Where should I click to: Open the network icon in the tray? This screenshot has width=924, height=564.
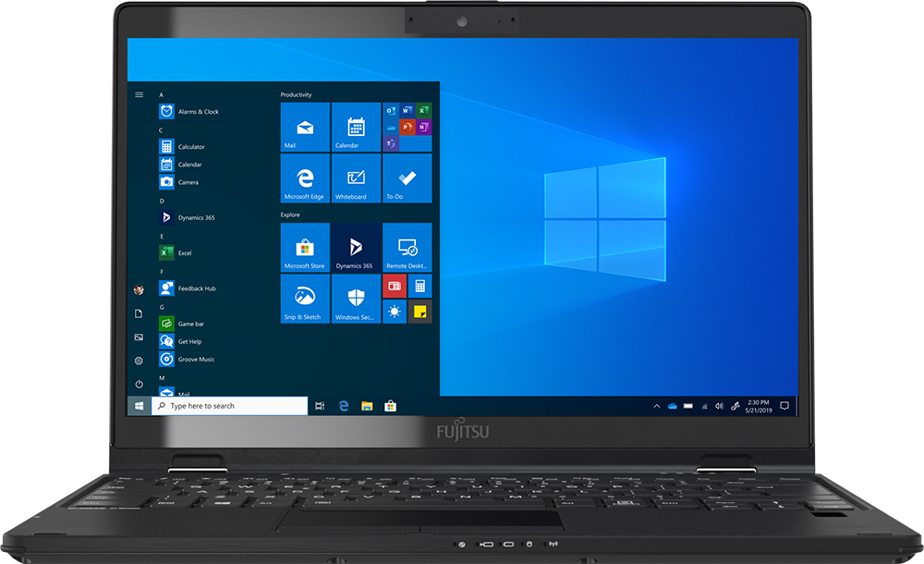coord(704,406)
